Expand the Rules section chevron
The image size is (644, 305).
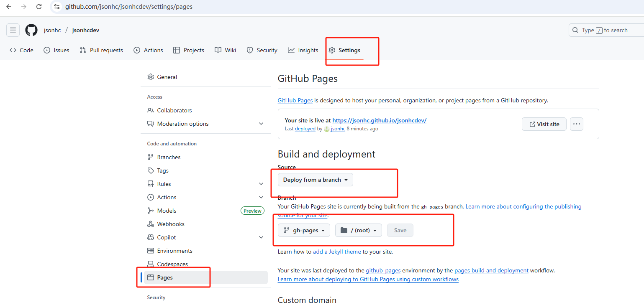coord(261,184)
